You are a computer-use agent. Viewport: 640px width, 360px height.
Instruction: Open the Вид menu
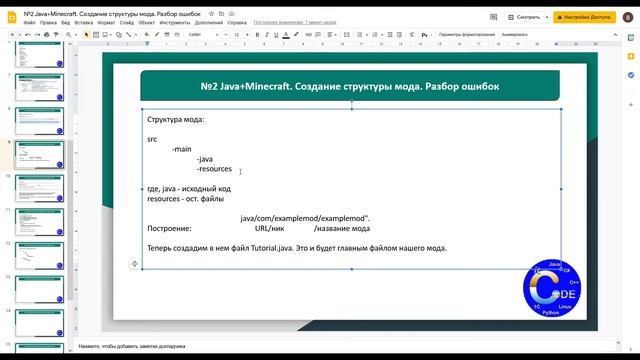pyautogui.click(x=66, y=23)
